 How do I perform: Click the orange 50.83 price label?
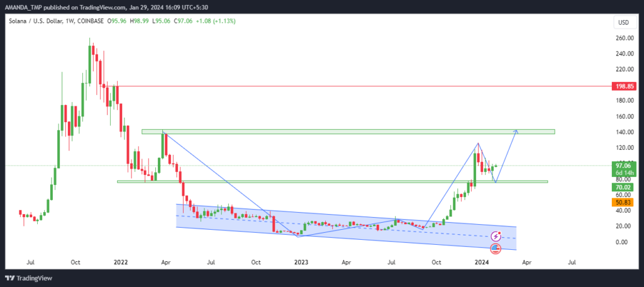[623, 202]
